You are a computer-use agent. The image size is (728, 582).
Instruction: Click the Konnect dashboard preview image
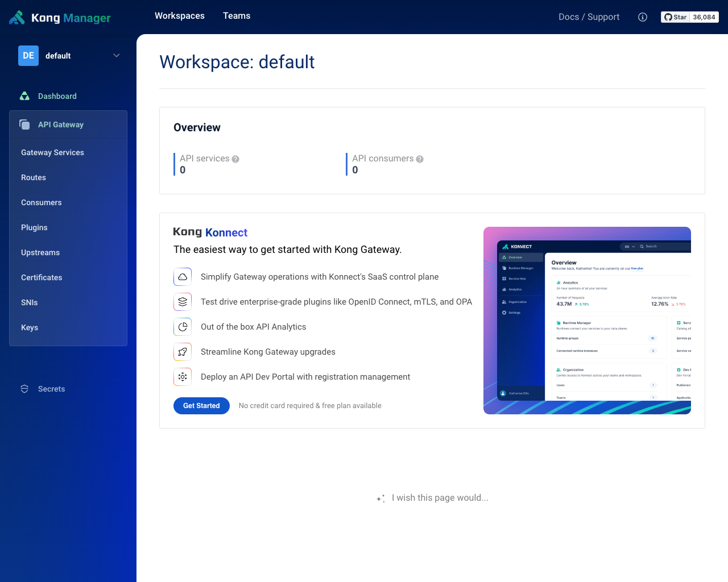[x=587, y=321]
